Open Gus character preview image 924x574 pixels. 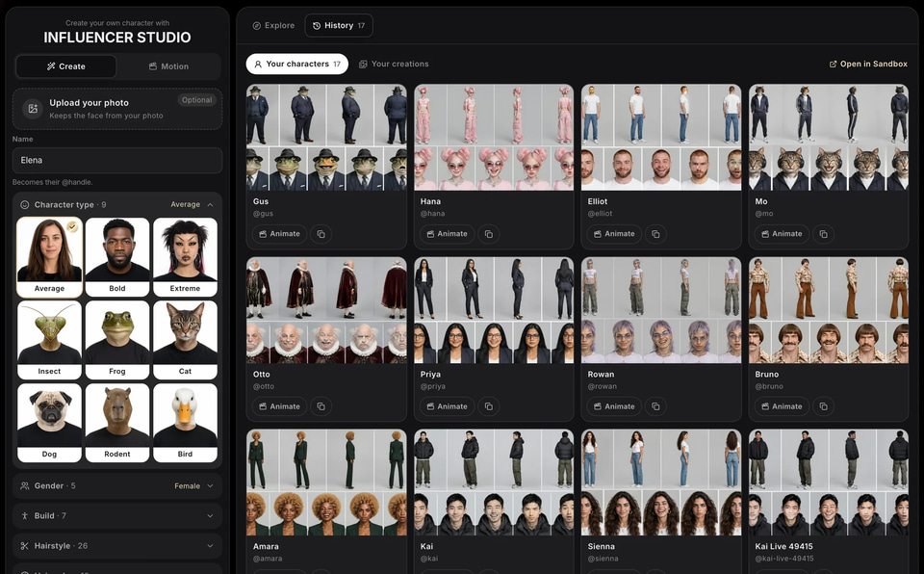coord(326,138)
